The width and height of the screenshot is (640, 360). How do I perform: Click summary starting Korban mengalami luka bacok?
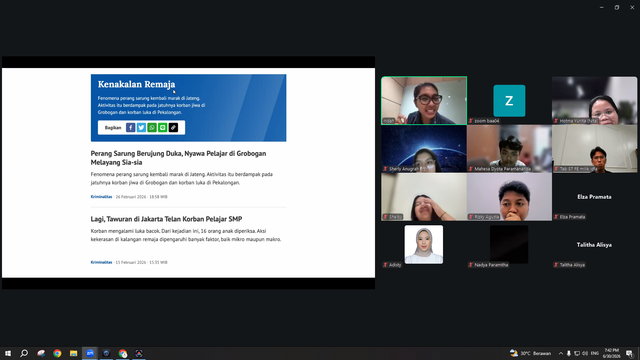(186, 235)
